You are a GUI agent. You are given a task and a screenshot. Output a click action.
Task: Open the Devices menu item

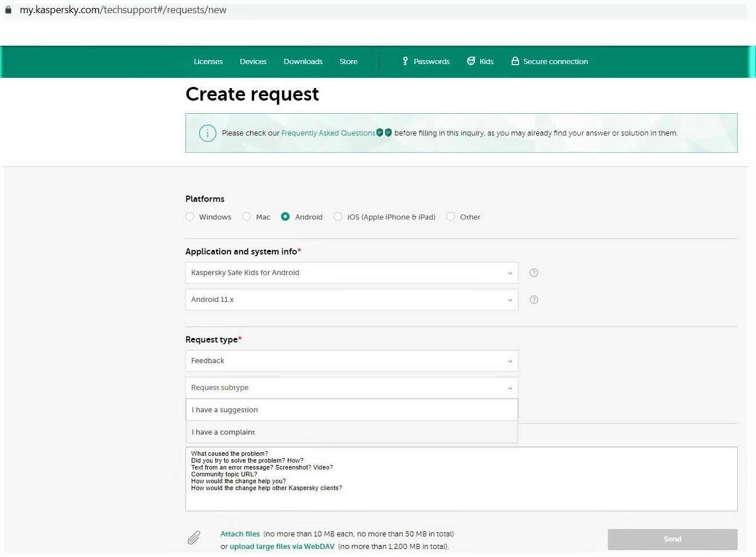point(253,62)
